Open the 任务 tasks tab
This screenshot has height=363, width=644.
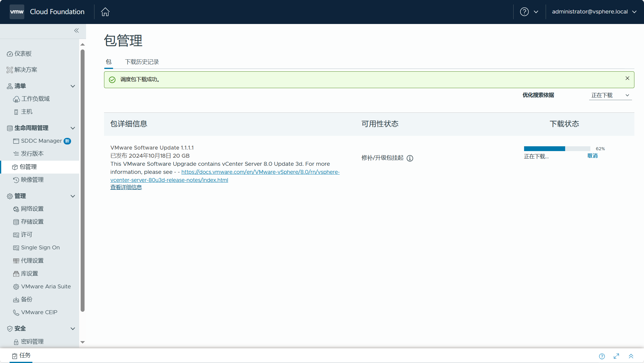point(21,356)
